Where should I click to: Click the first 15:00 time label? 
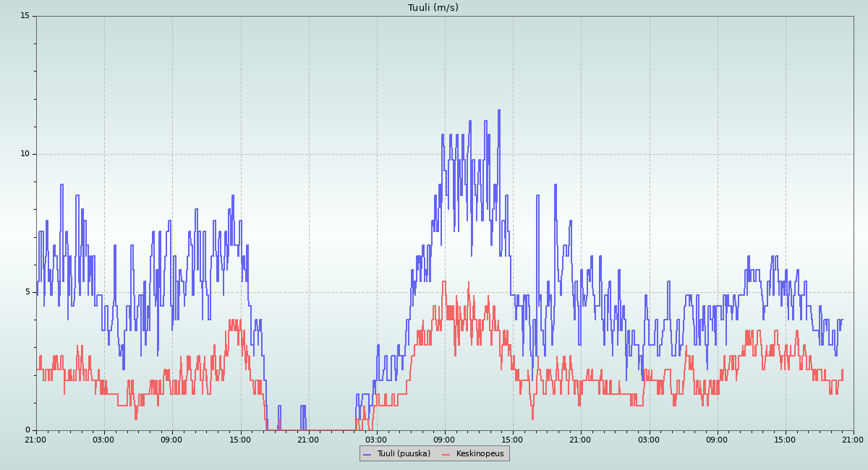(x=240, y=439)
